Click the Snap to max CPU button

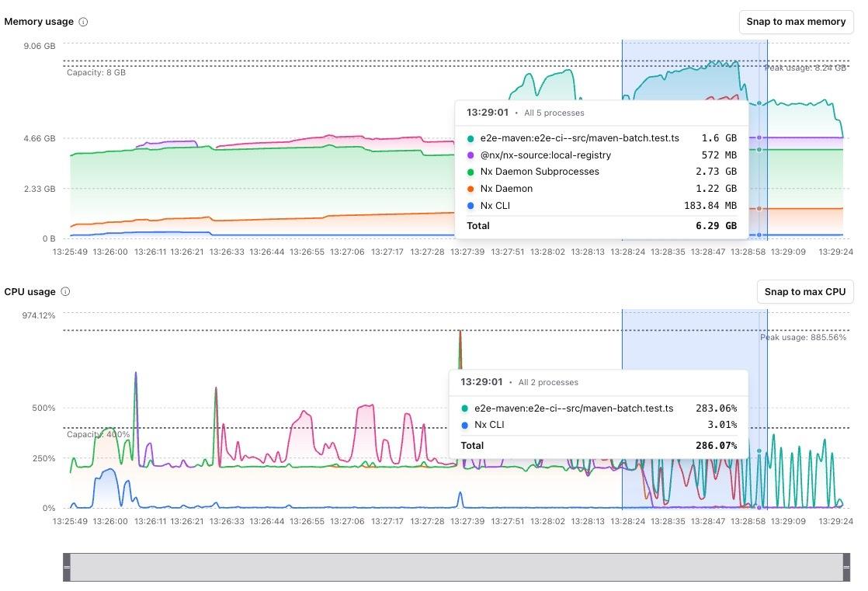click(x=805, y=292)
